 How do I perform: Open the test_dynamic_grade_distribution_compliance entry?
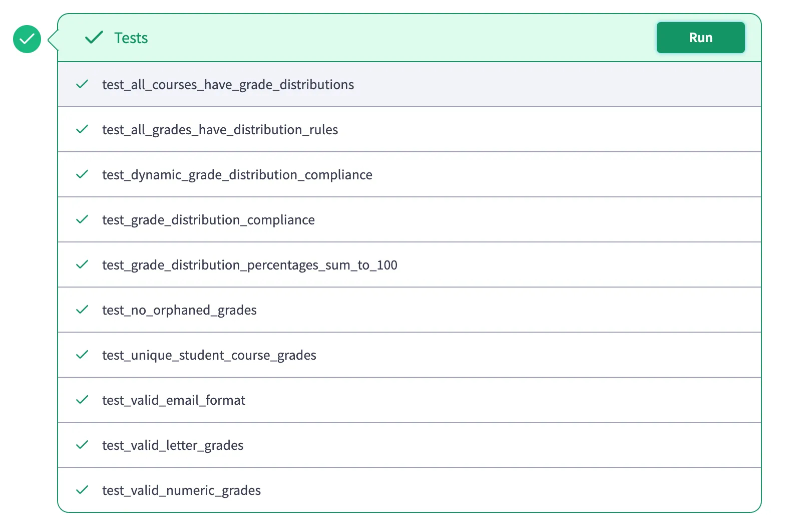(237, 174)
